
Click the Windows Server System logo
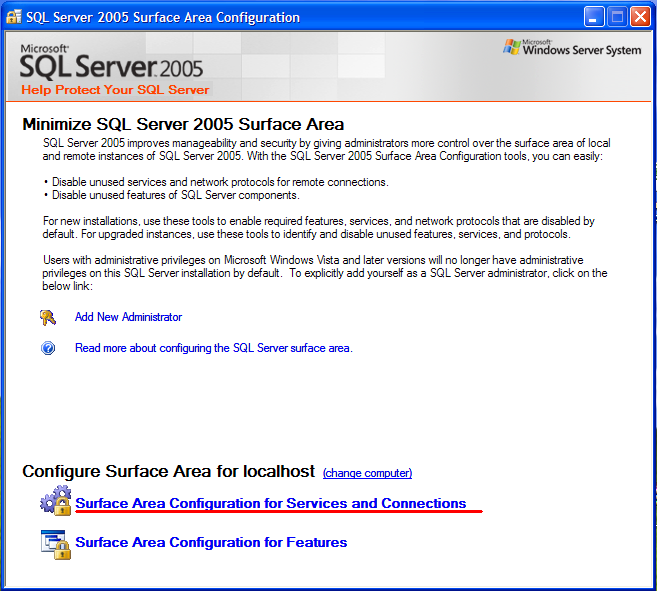[572, 48]
